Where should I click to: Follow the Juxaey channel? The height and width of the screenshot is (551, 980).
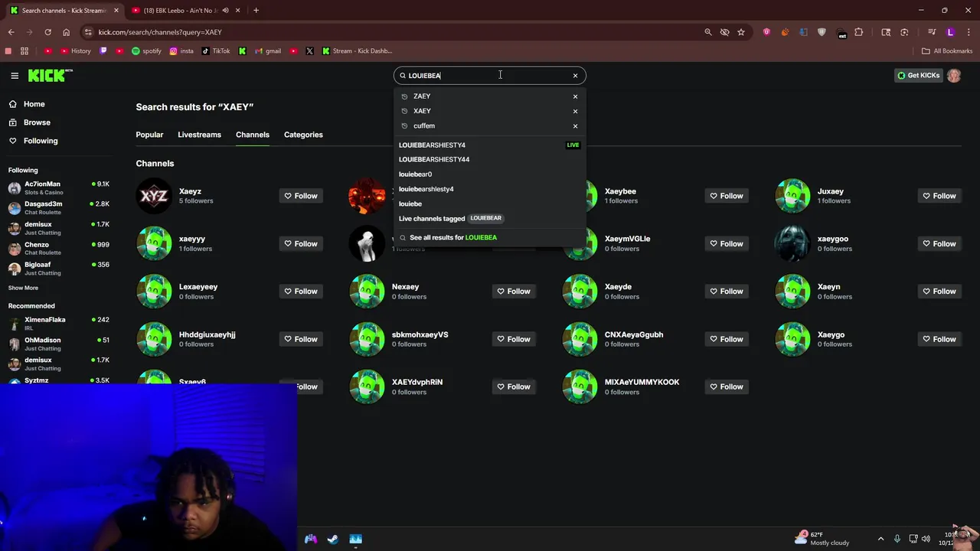(939, 196)
